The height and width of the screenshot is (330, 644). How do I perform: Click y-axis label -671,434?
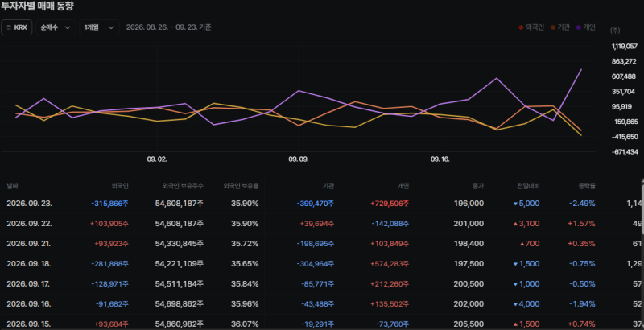[625, 152]
